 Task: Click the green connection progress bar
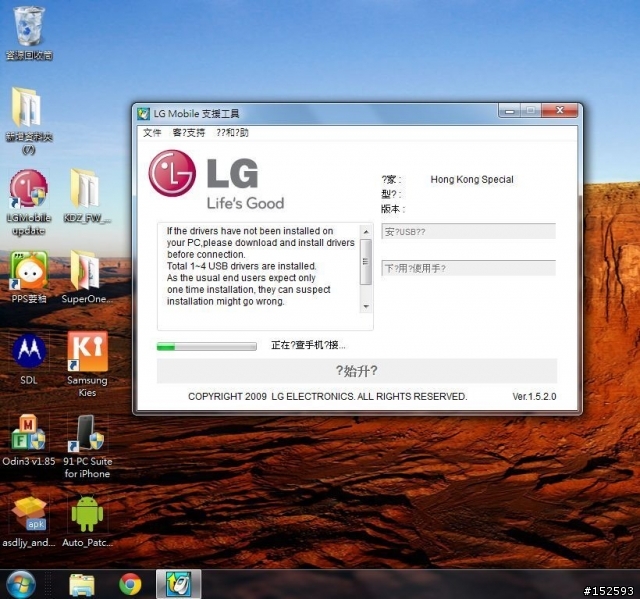point(207,346)
